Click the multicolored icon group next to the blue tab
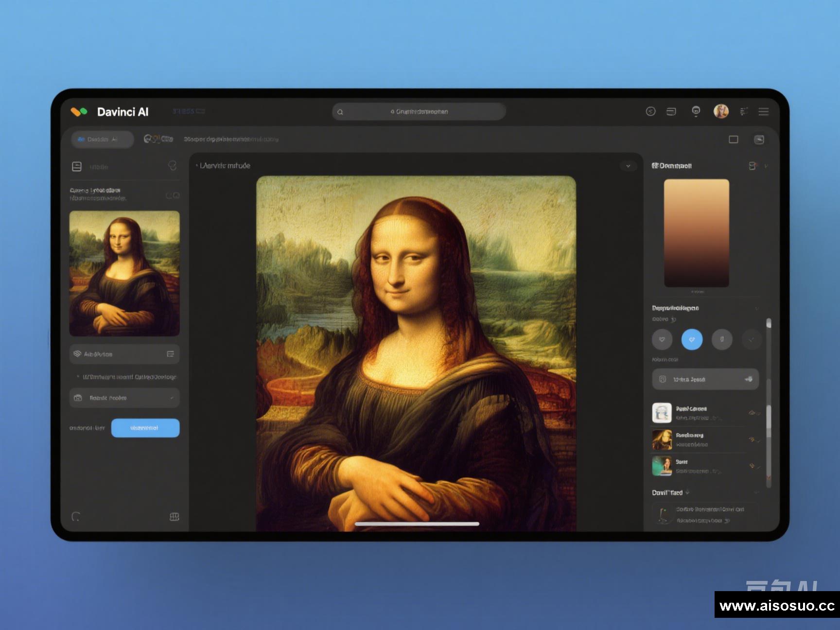Image resolution: width=840 pixels, height=630 pixels. tap(158, 139)
